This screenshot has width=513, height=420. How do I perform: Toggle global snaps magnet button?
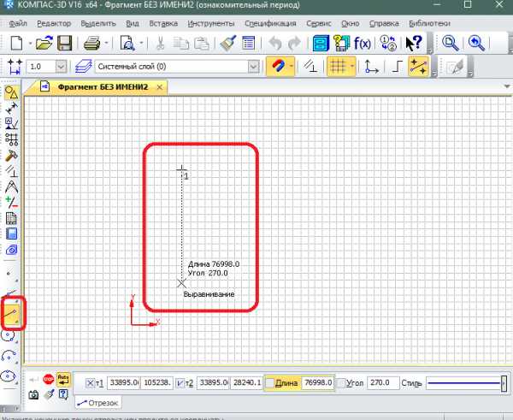click(277, 67)
